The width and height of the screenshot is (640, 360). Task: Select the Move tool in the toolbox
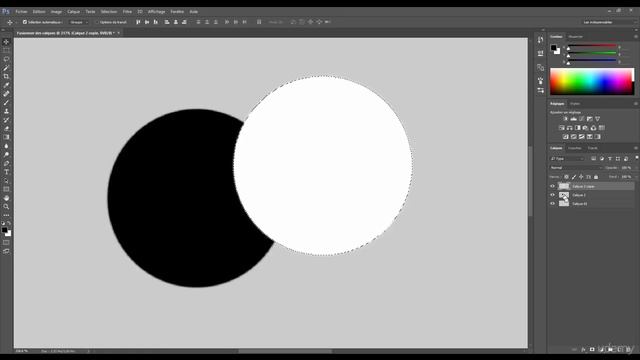coord(6,42)
